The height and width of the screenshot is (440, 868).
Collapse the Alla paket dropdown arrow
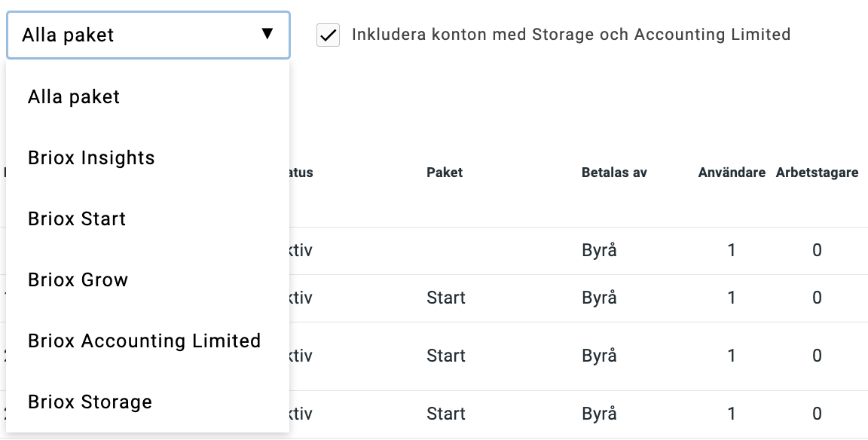267,34
